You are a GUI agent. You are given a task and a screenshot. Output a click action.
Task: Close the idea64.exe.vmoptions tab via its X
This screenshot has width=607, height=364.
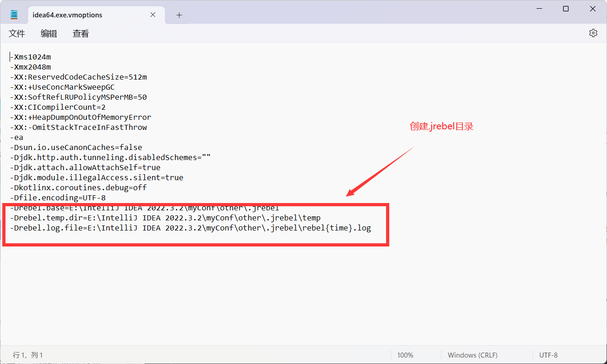[152, 14]
